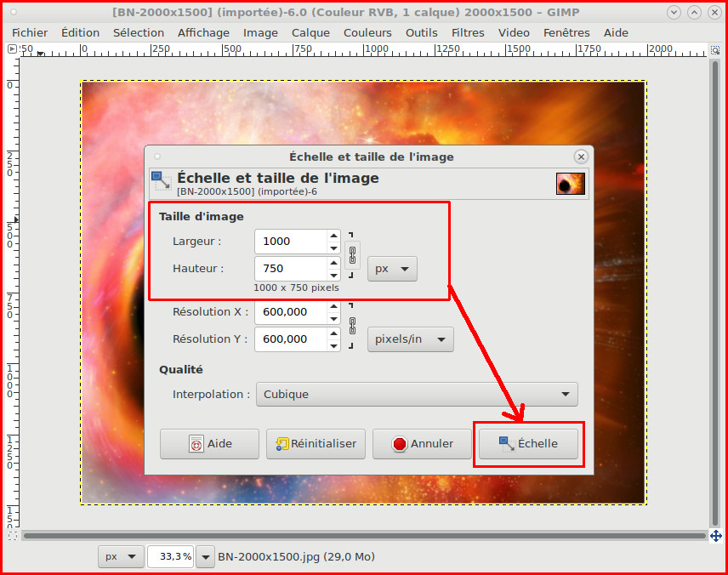
Task: Click the dialog window menu dot icon
Action: tap(157, 157)
